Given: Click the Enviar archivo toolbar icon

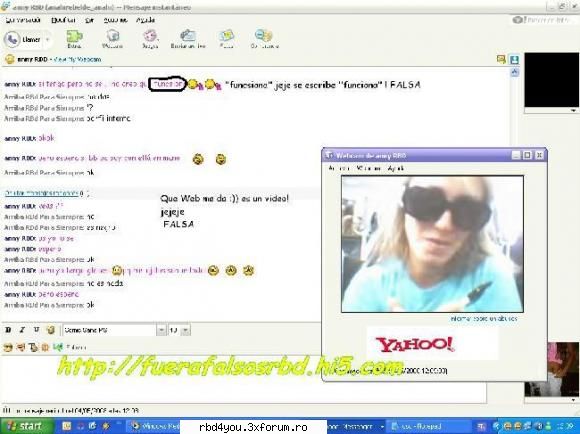Looking at the screenshot, I should tap(188, 39).
